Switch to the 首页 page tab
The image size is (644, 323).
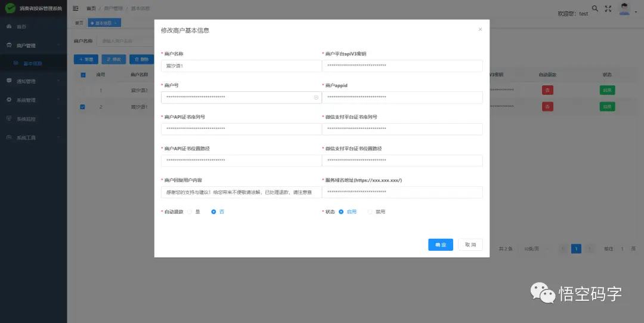pos(79,23)
